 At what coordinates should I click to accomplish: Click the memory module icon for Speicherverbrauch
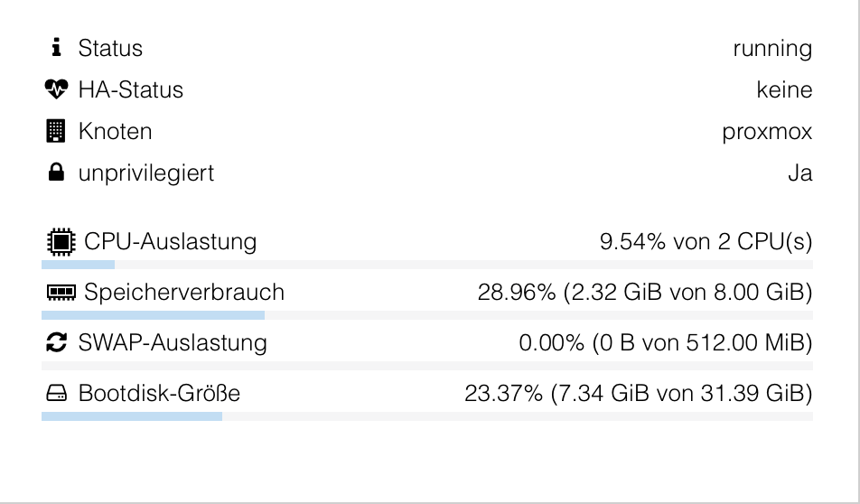[x=61, y=293]
